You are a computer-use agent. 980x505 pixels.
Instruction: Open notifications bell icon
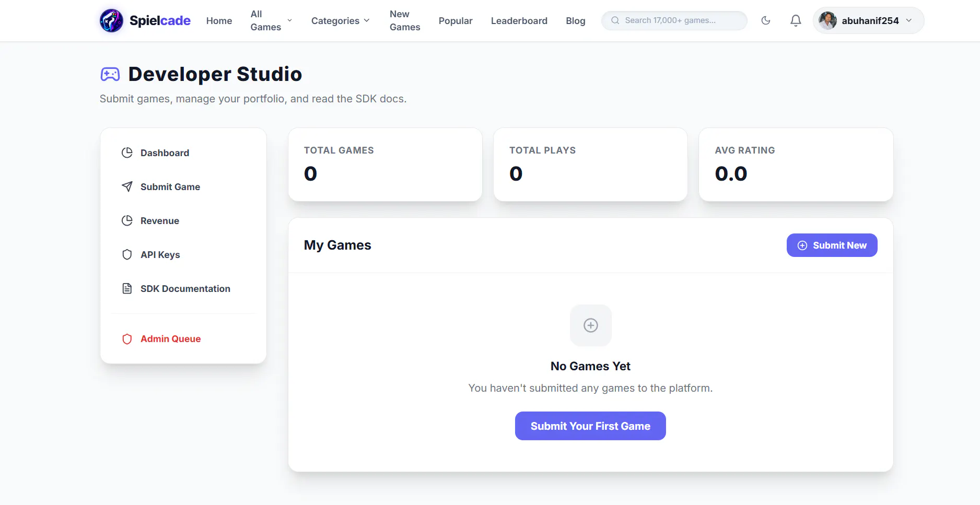click(x=796, y=20)
